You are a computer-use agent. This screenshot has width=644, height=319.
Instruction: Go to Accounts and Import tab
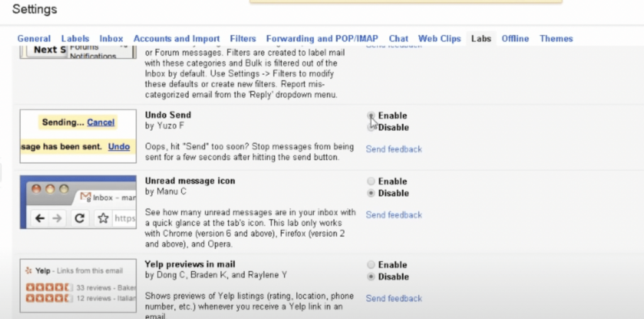[177, 38]
